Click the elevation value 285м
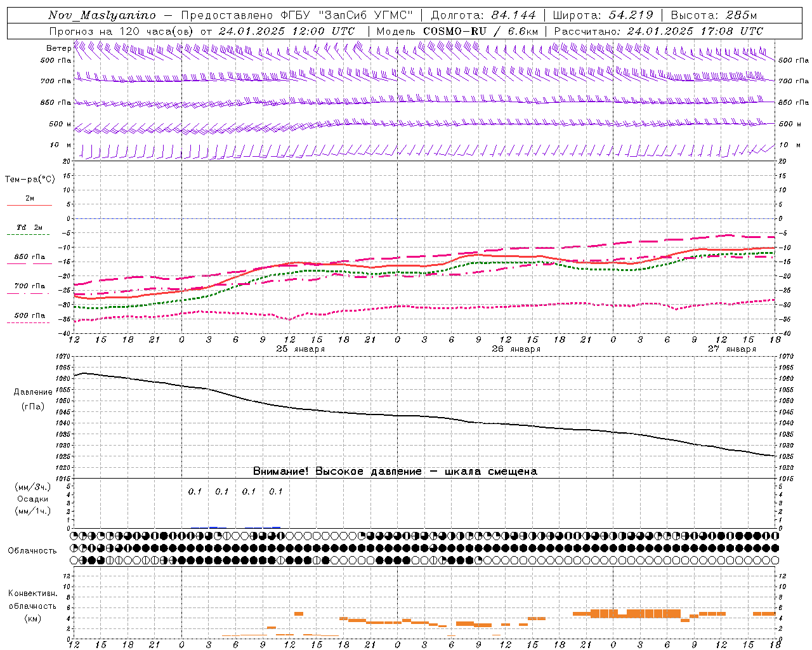Image resolution: width=812 pixels, height=650 pixels. pyautogui.click(x=742, y=15)
